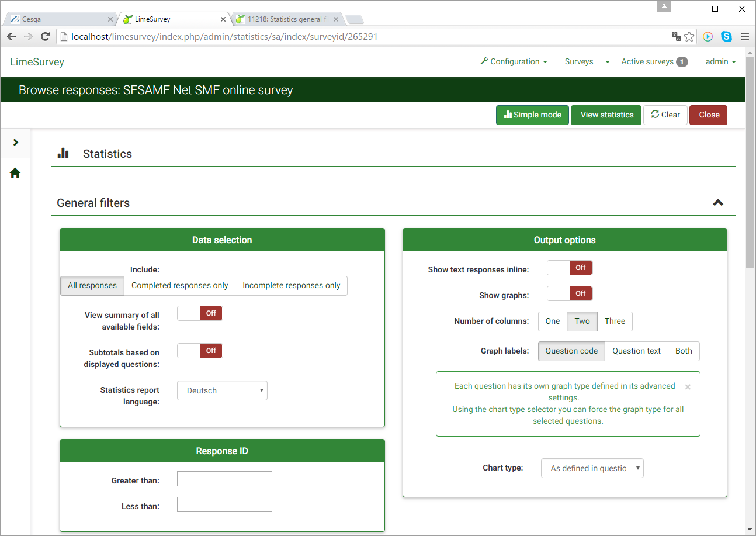756x536 pixels.
Task: Open the Configuration menu
Action: click(514, 62)
